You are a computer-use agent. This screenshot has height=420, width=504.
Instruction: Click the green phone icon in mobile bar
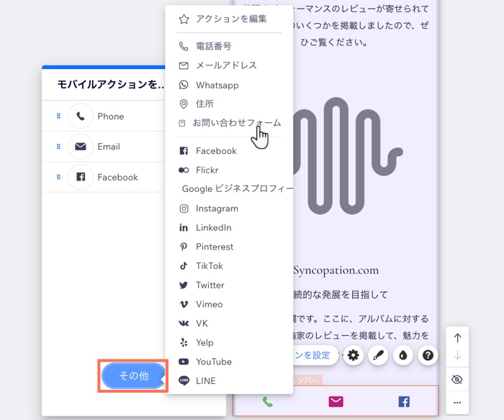[268, 401]
